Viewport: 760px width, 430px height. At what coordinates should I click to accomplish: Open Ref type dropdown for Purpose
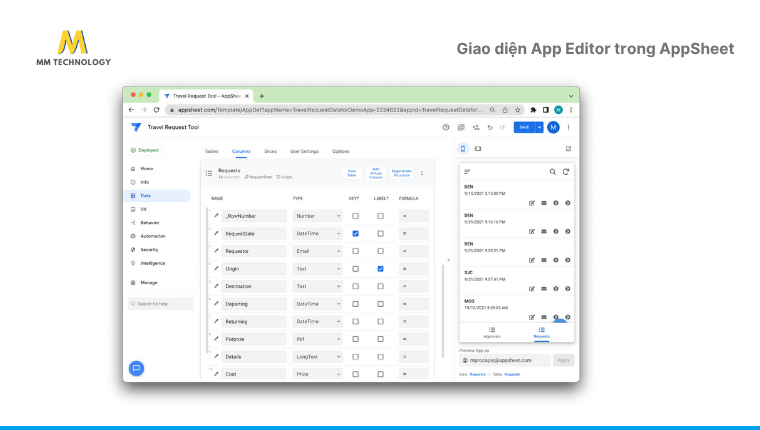pos(317,339)
